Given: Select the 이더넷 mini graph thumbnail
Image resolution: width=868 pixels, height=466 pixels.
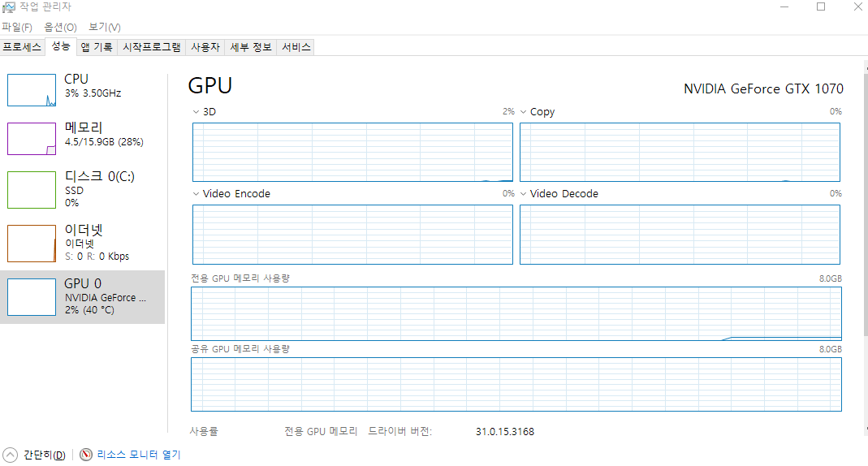Looking at the screenshot, I should [x=32, y=244].
